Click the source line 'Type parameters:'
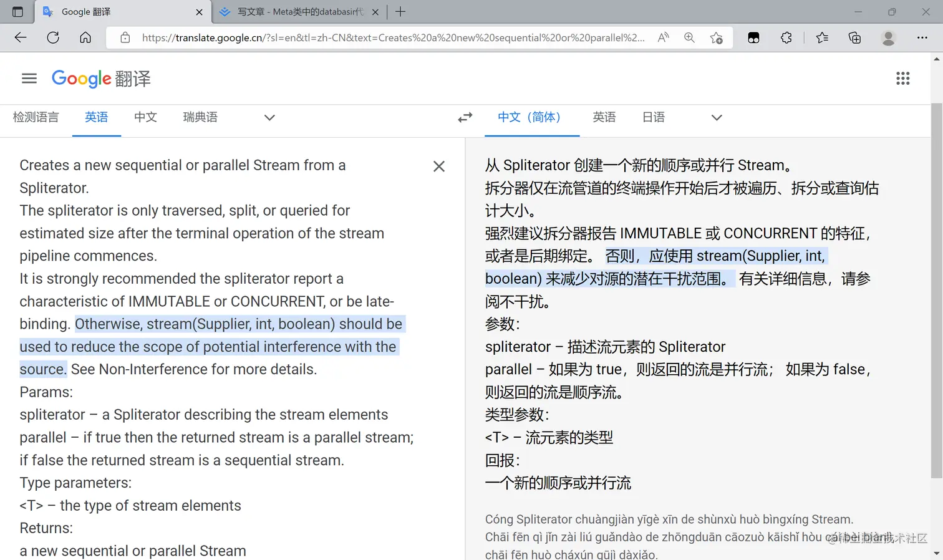 coord(75,483)
